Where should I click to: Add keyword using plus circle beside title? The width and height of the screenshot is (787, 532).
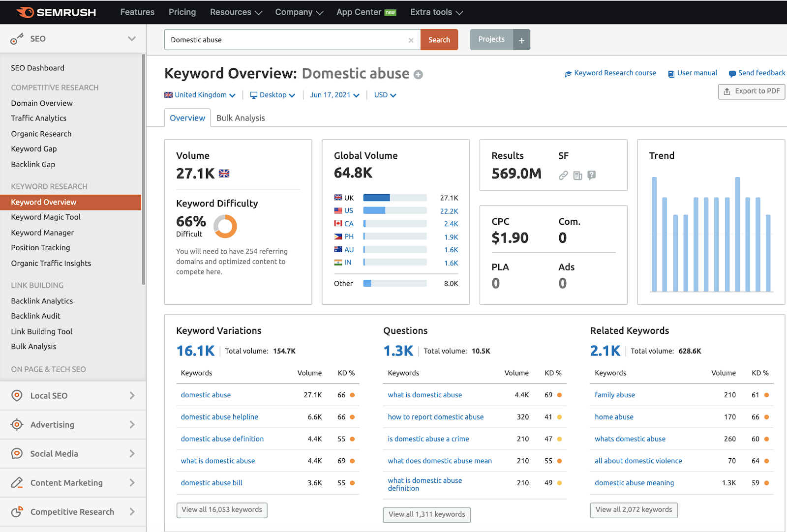418,75
